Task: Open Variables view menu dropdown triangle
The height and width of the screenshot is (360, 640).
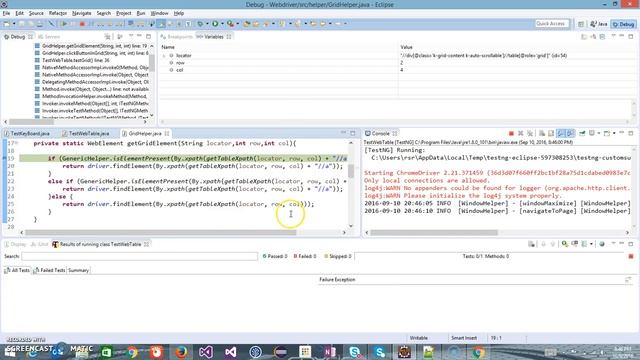Action: [613, 37]
